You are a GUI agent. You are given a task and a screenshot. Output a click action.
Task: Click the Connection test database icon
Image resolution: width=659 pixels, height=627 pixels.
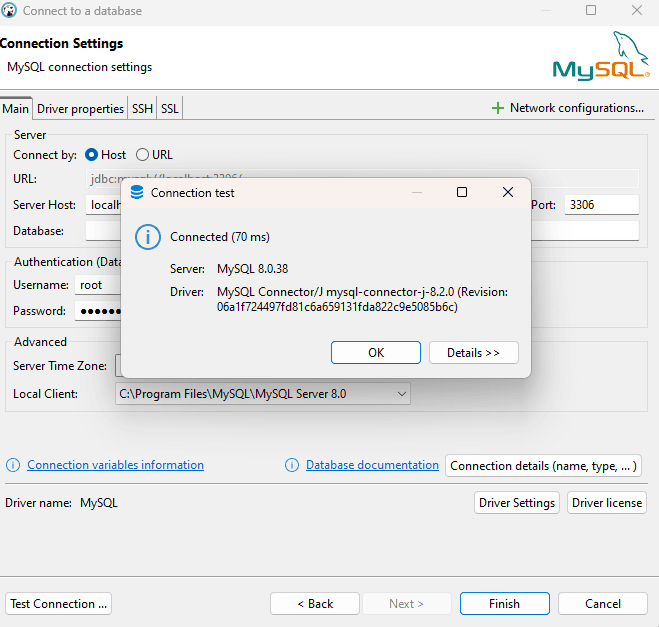pos(137,192)
